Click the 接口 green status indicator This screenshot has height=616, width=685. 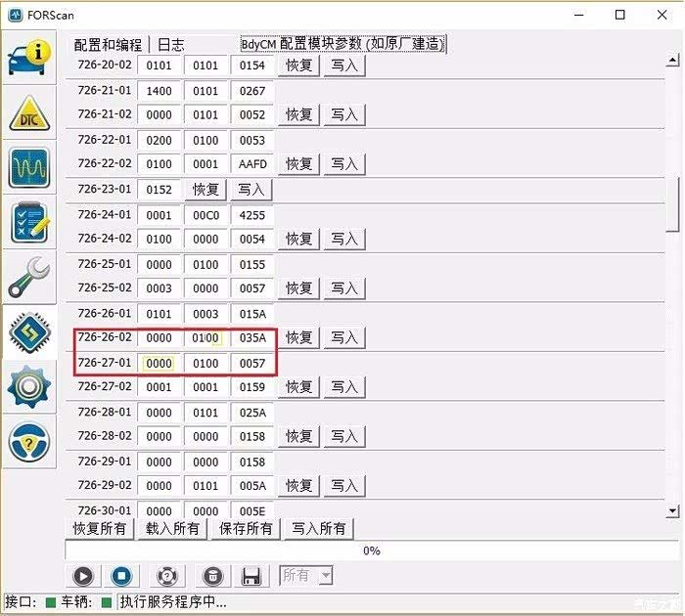click(51, 602)
